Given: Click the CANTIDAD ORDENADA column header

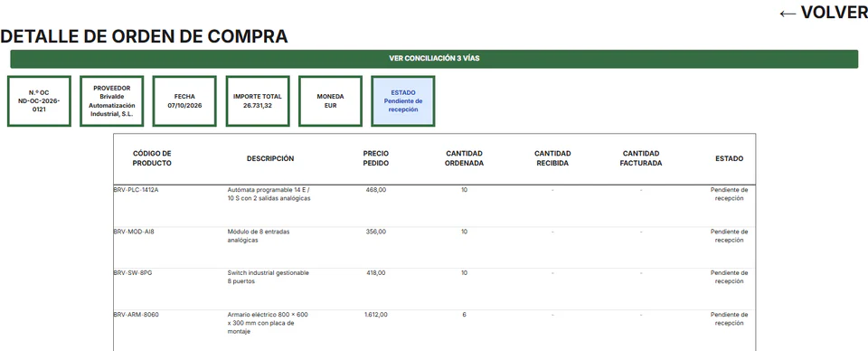Looking at the screenshot, I should coord(464,158).
